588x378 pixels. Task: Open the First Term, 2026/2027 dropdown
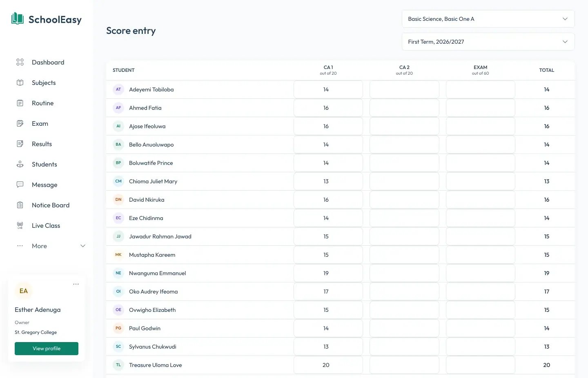488,42
